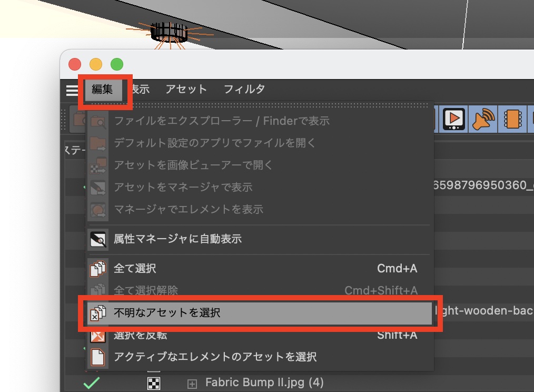Viewport: 534px width, 392px height.
Task: Click green checkmark status of Fabric Bump row
Action: pyautogui.click(x=92, y=384)
